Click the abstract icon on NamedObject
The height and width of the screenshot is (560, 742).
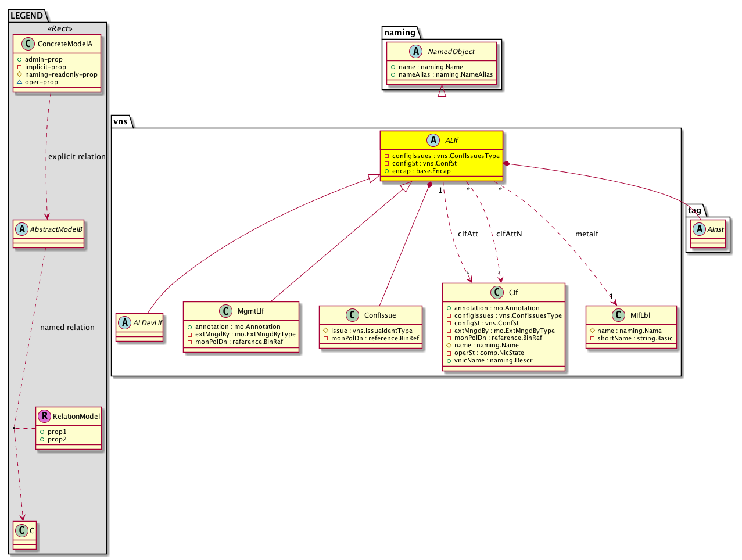[x=415, y=51]
